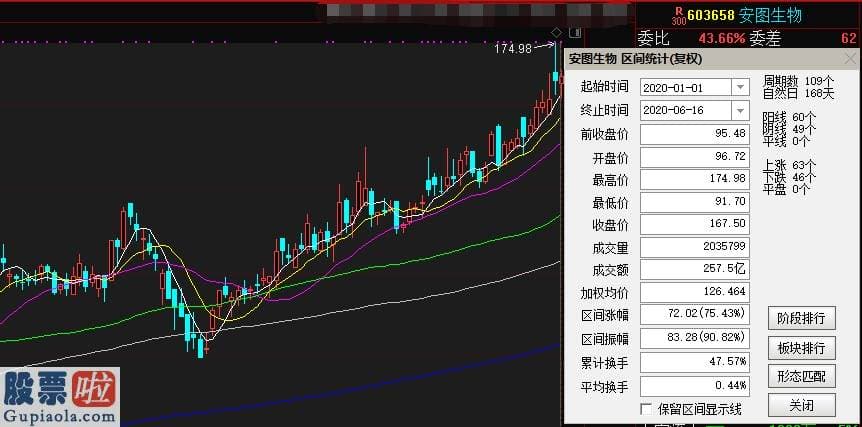Image resolution: width=862 pixels, height=427 pixels.
Task: Select stock code 603658
Action: click(711, 15)
